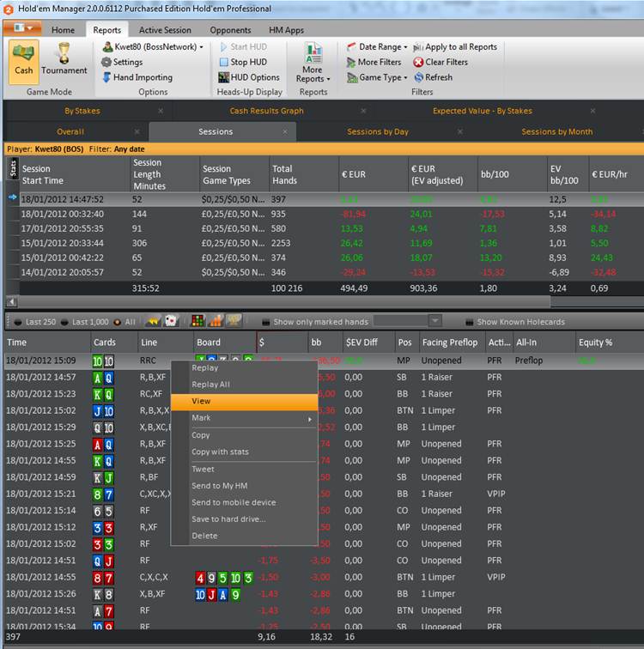
Task: Click the colored grid icon in hands toolbar
Action: click(x=197, y=321)
